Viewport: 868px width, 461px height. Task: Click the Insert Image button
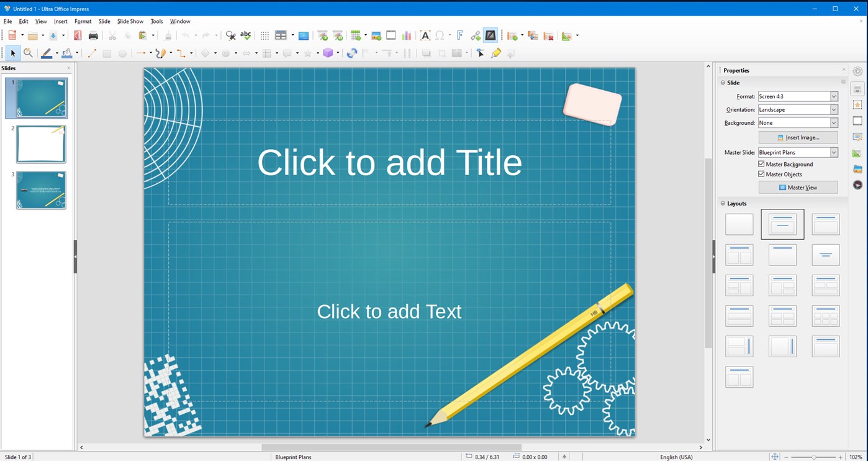pyautogui.click(x=798, y=137)
